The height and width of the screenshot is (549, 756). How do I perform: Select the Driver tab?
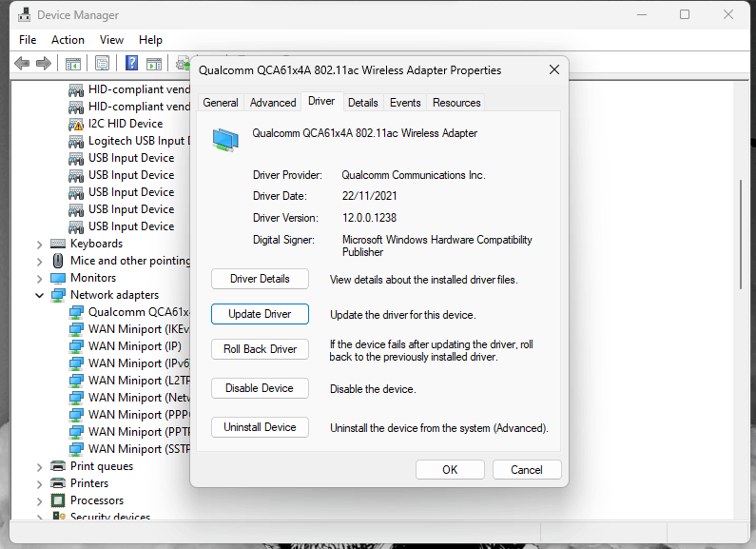point(321,101)
